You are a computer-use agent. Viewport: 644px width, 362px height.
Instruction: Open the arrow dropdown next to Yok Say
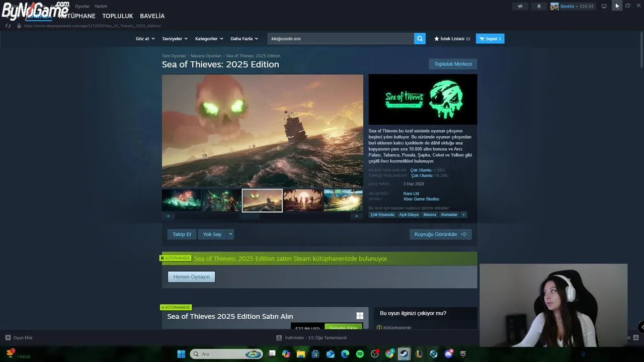coord(230,234)
